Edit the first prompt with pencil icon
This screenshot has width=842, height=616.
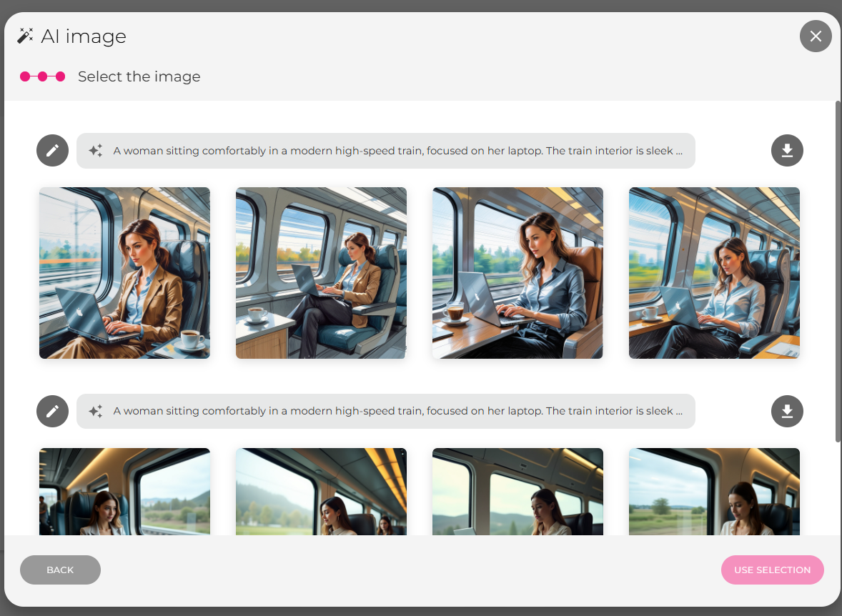tap(53, 150)
